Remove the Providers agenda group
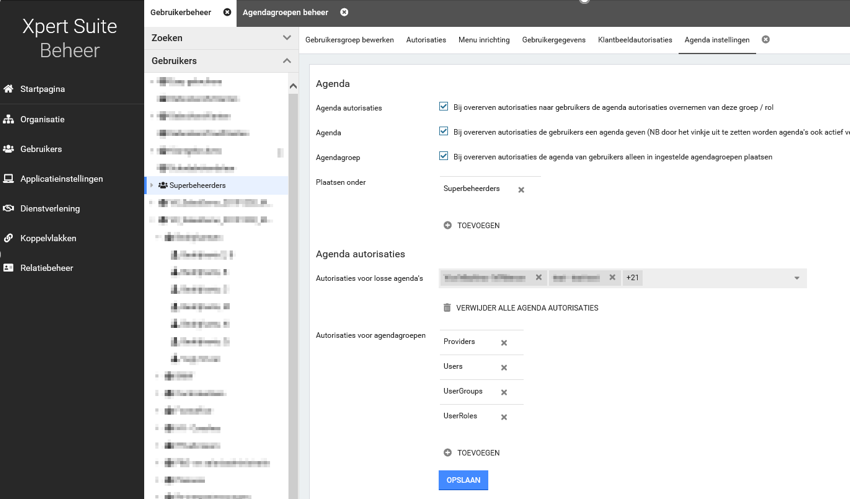The height and width of the screenshot is (499, 850). (504, 343)
